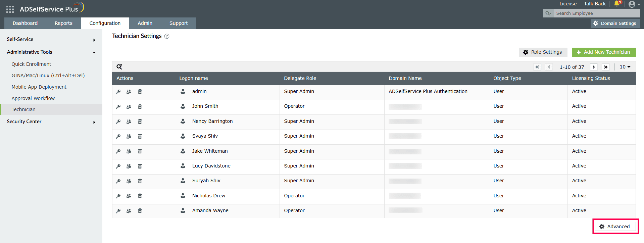Open the rows-per-page dropdown showing 10
The width and height of the screenshot is (644, 243).
(625, 67)
